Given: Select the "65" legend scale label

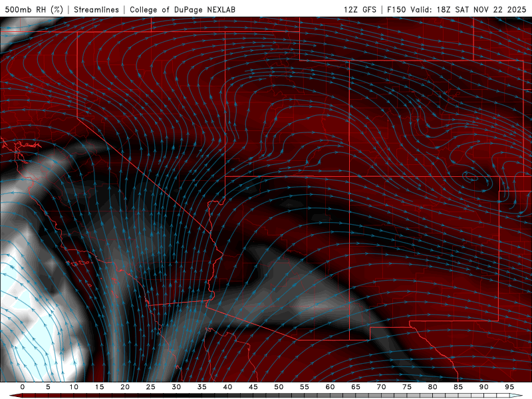Looking at the screenshot, I should (356, 387).
